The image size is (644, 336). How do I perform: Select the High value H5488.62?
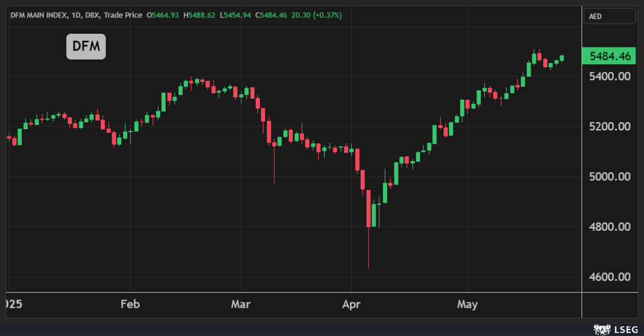coord(201,15)
